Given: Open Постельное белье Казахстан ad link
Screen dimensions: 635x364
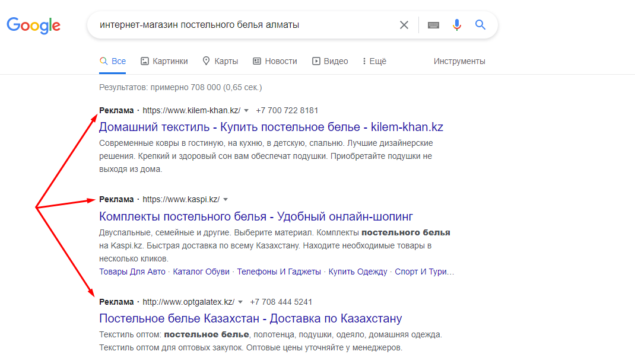Looking at the screenshot, I should (250, 318).
